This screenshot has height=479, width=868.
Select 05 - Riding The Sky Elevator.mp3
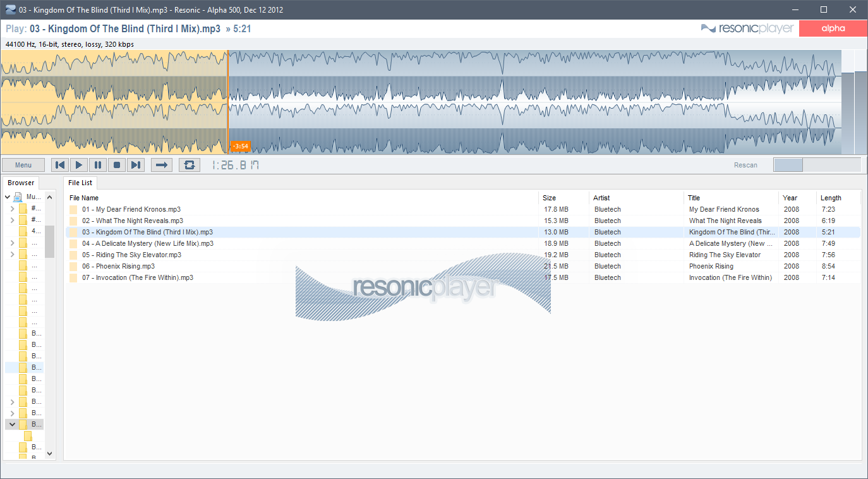coord(131,255)
